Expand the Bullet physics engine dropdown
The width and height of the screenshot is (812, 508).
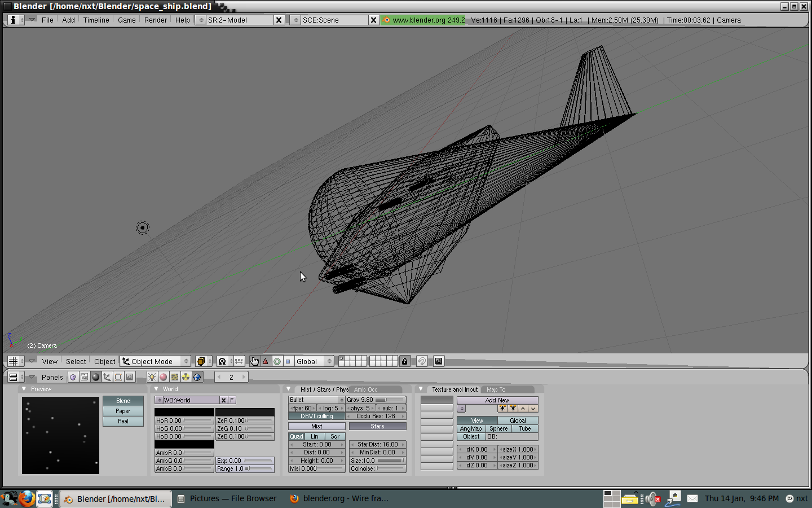pyautogui.click(x=316, y=400)
